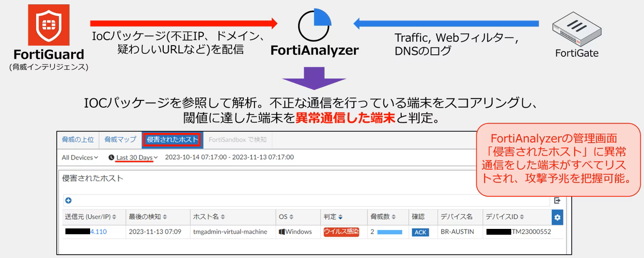Click the ACK button in the row
This screenshot has width=644, height=258.
tap(420, 232)
